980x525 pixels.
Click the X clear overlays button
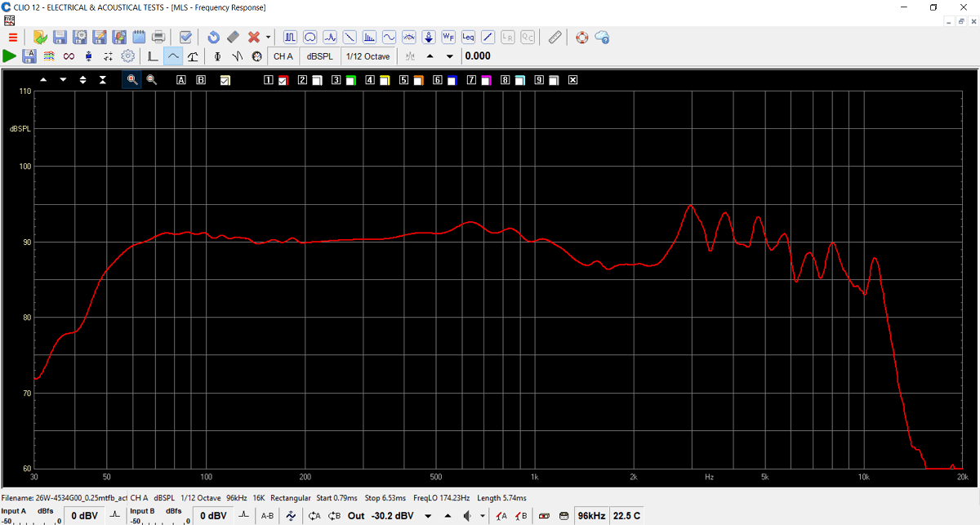pos(572,80)
